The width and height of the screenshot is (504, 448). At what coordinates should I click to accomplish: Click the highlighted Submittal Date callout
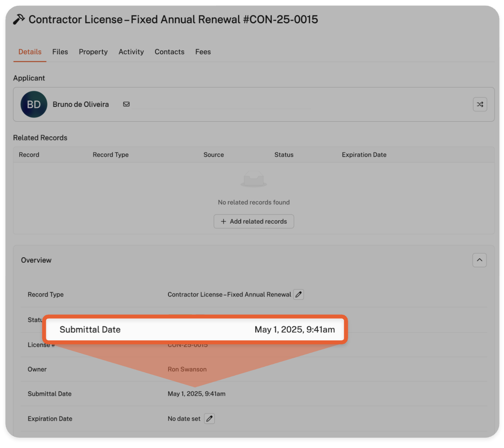coord(195,329)
